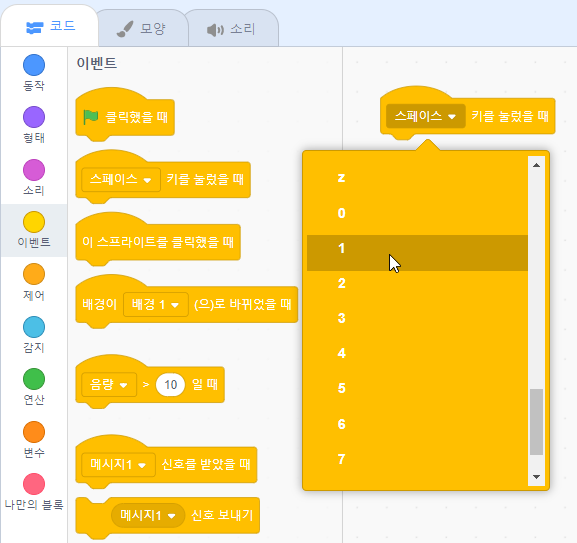Click the value field showing 10
The width and height of the screenshot is (577, 543).
(x=170, y=385)
